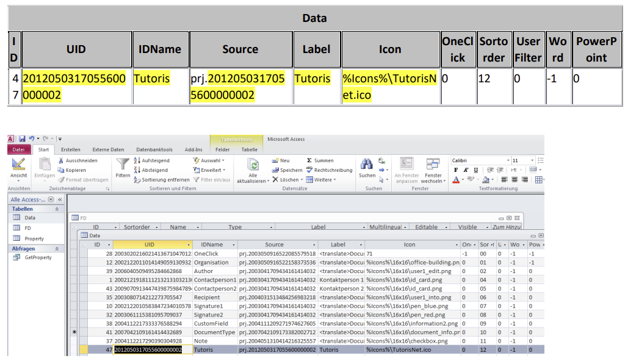Click the background fill color bucket icon
639x364 pixels.
pos(486,179)
